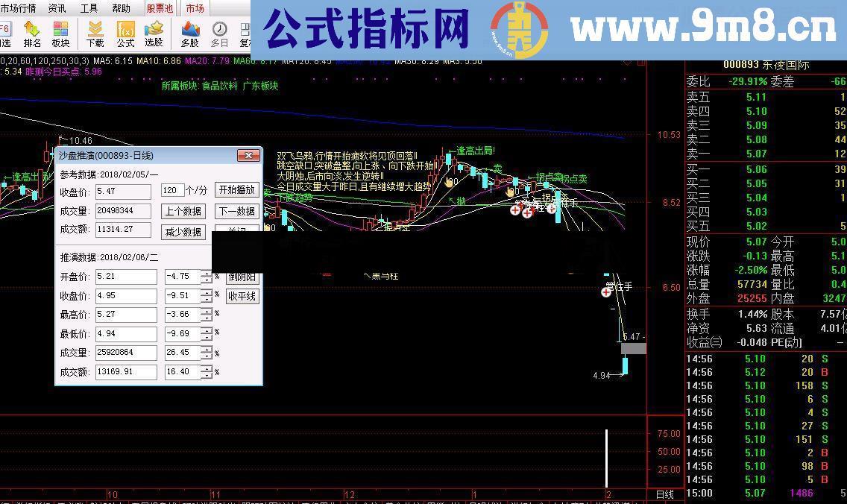The image size is (847, 504).
Task: Open the 工具 (Tools) menu
Action: (89, 8)
